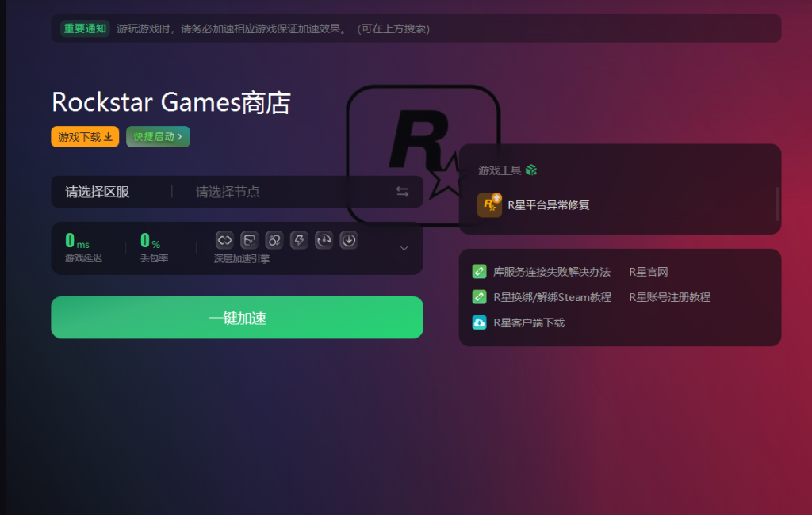
Task: Click the chain-link icon in 深层加速引擎 row
Action: (224, 240)
